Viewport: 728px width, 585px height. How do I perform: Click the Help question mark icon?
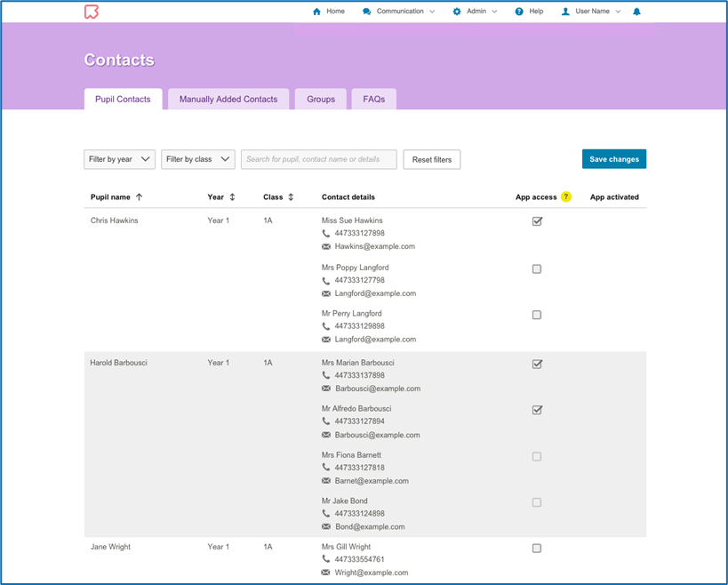click(x=519, y=12)
